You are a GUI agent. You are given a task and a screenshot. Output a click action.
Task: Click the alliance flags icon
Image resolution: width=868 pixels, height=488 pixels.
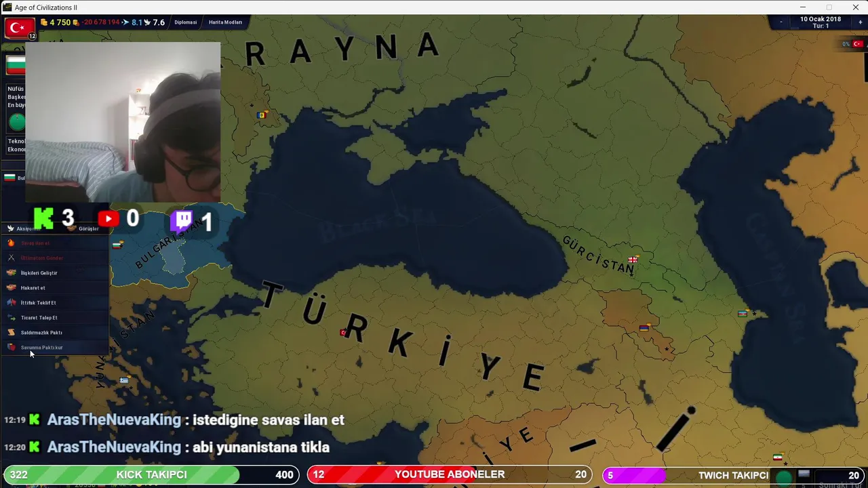(x=11, y=302)
